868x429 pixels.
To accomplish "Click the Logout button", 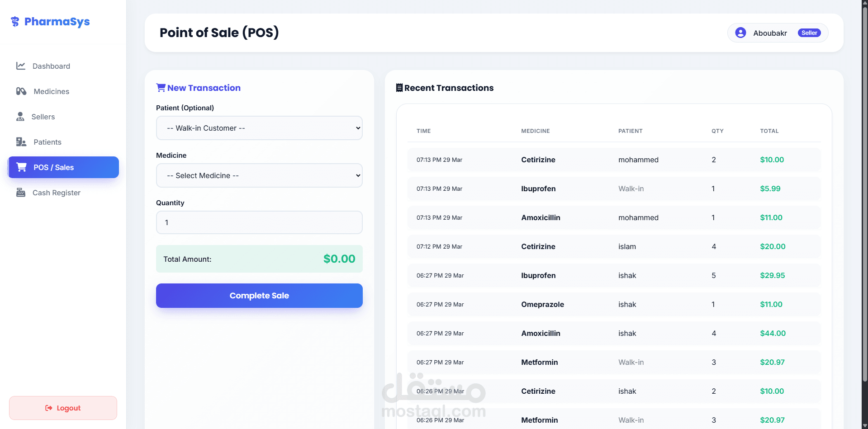I will (63, 408).
